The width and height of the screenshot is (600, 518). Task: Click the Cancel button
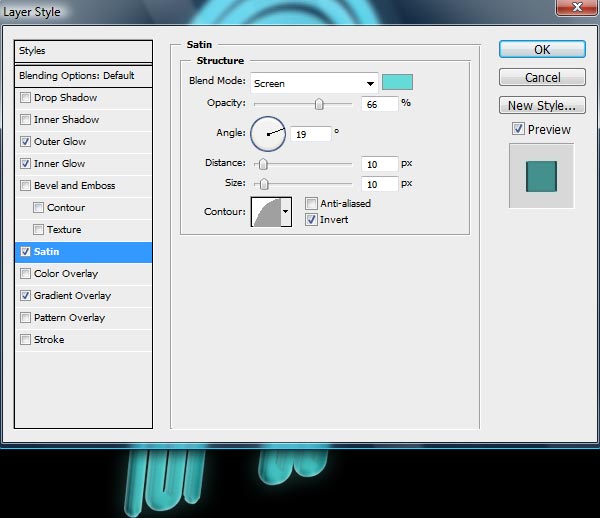[542, 78]
